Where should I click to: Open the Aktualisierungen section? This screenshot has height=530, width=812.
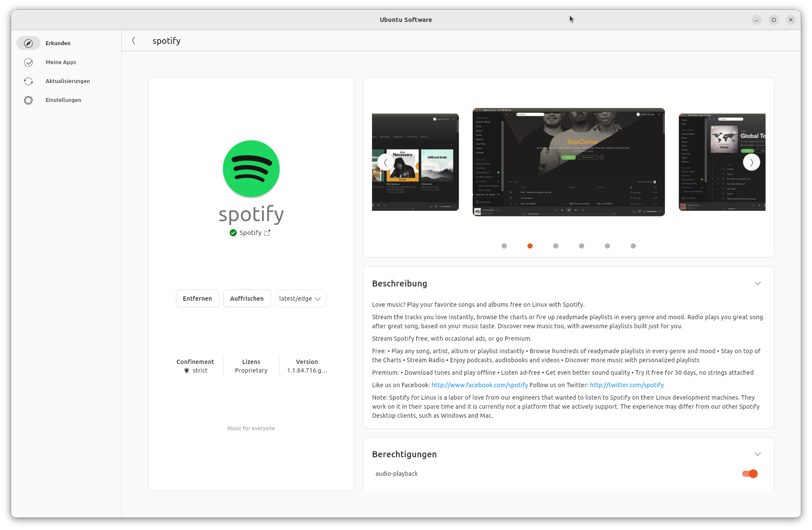click(66, 81)
